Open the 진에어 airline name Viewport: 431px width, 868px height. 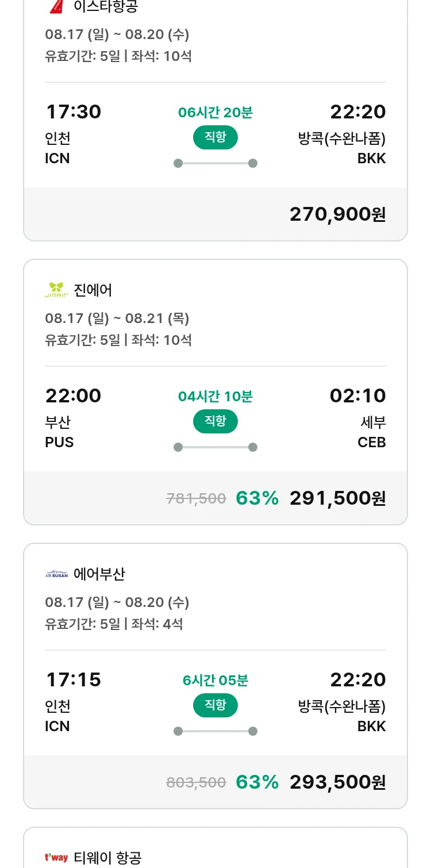click(x=93, y=290)
